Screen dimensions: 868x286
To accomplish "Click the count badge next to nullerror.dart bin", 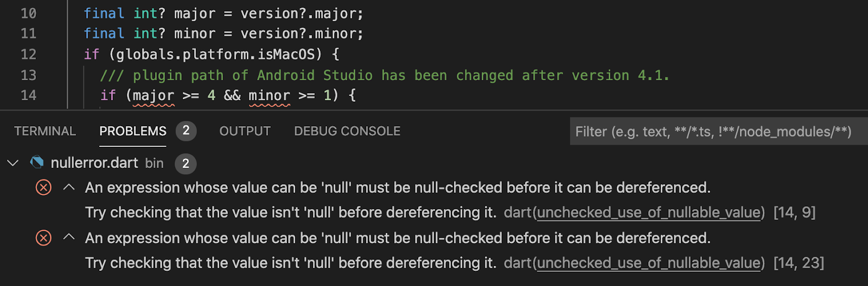I will tap(186, 164).
